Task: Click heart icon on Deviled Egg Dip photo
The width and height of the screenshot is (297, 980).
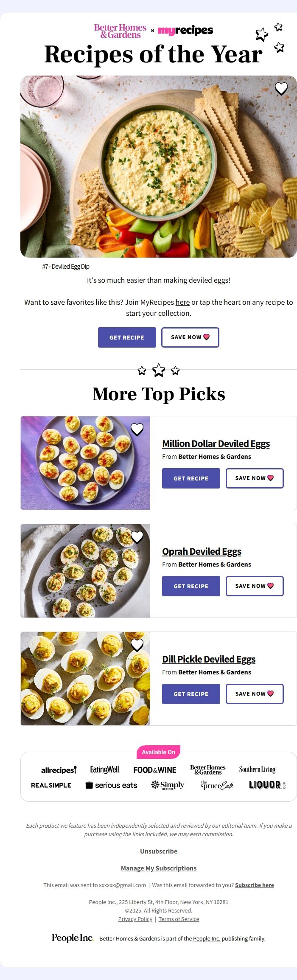Action: [281, 89]
